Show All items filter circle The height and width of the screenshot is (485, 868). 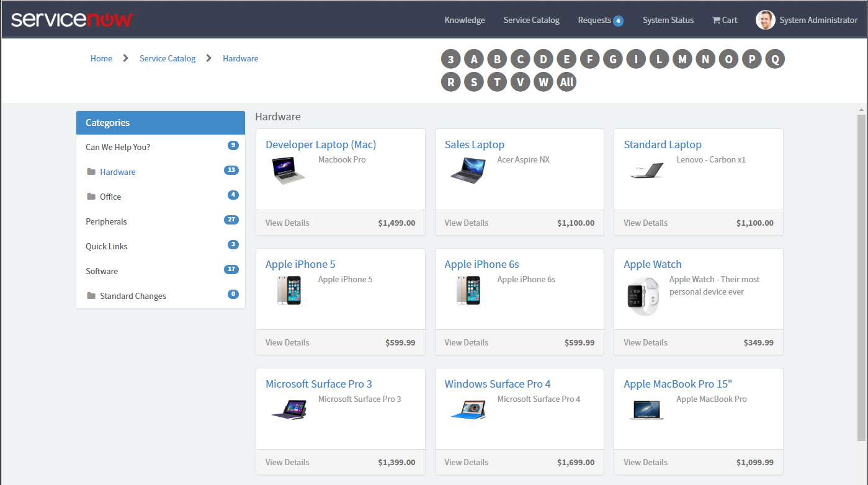coord(566,82)
